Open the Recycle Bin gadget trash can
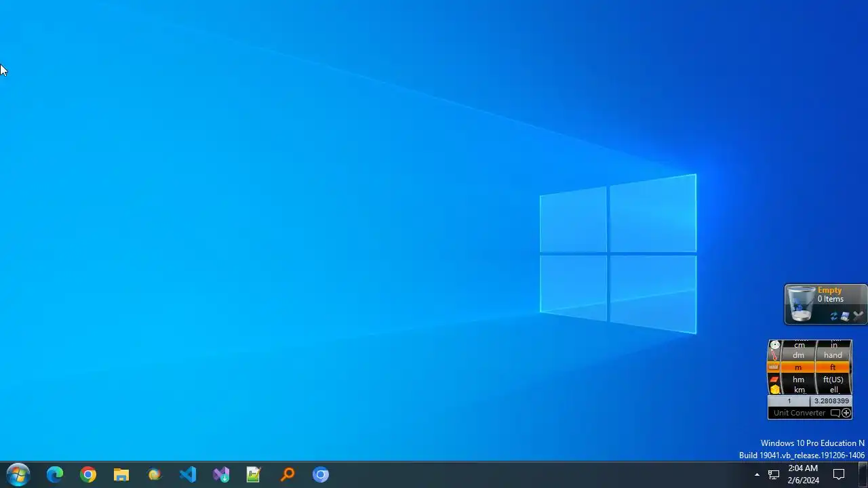 801,304
